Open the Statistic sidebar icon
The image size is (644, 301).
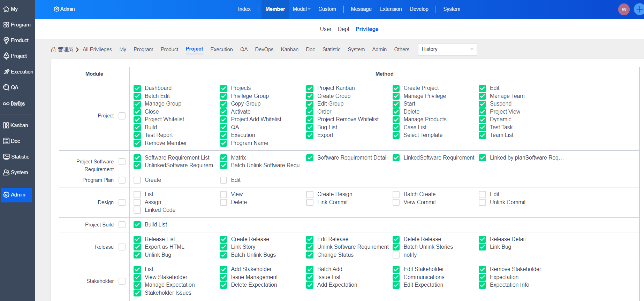(x=6, y=157)
